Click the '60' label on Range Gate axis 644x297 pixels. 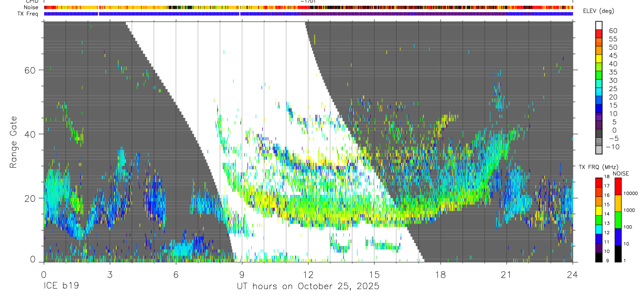click(30, 70)
